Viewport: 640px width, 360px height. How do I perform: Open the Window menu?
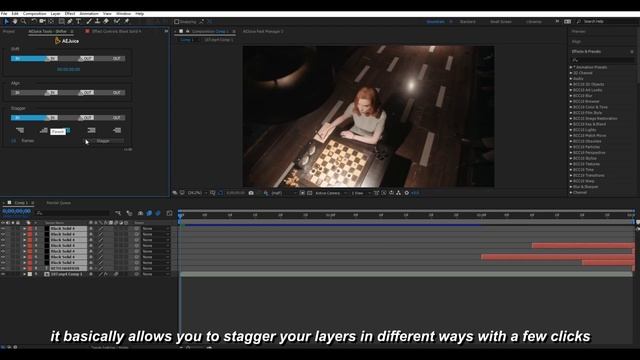tap(123, 13)
